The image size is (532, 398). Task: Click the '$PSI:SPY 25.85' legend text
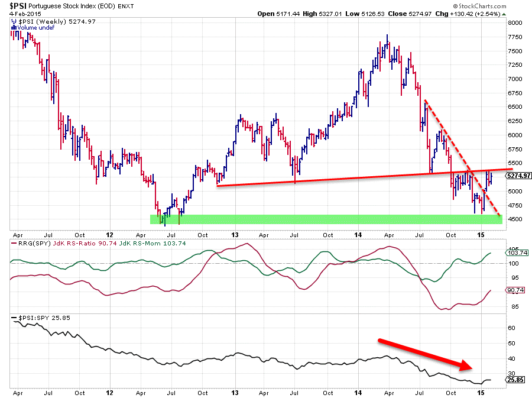[44, 318]
